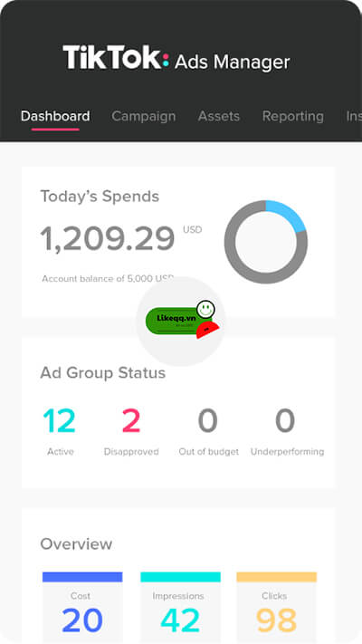This screenshot has width=362, height=644.
Task: Click the TikTok logo in header
Action: 116,57
